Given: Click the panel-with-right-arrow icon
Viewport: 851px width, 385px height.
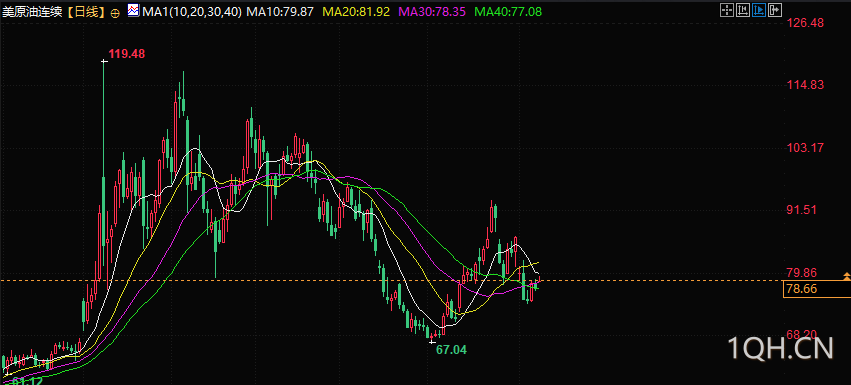Looking at the screenshot, I should point(775,10).
